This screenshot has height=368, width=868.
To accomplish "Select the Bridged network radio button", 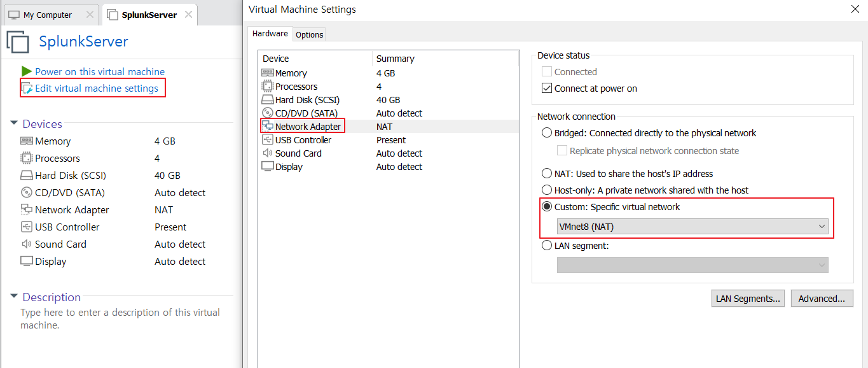I will pyautogui.click(x=547, y=133).
